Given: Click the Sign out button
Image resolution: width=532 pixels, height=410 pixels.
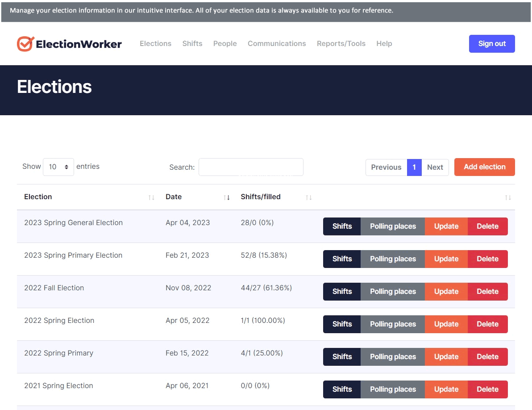Looking at the screenshot, I should click(492, 44).
